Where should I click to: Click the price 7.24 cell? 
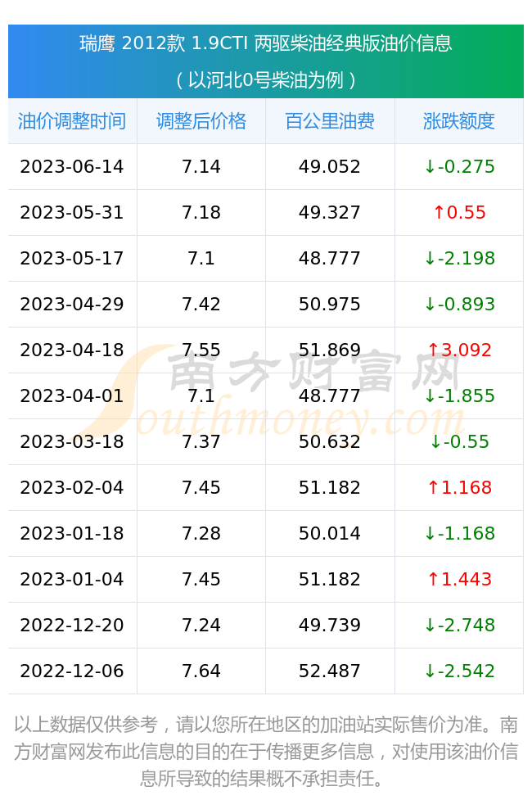[201, 626]
